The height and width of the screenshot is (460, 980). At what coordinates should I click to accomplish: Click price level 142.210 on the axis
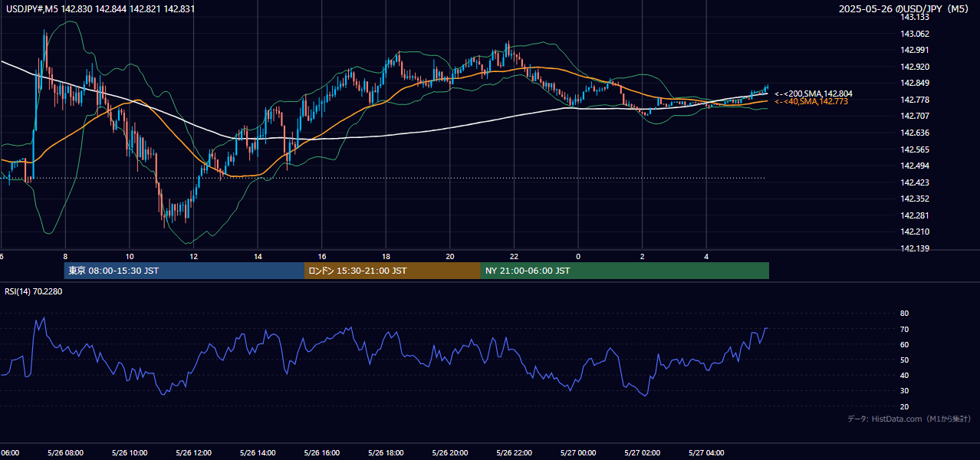(914, 232)
